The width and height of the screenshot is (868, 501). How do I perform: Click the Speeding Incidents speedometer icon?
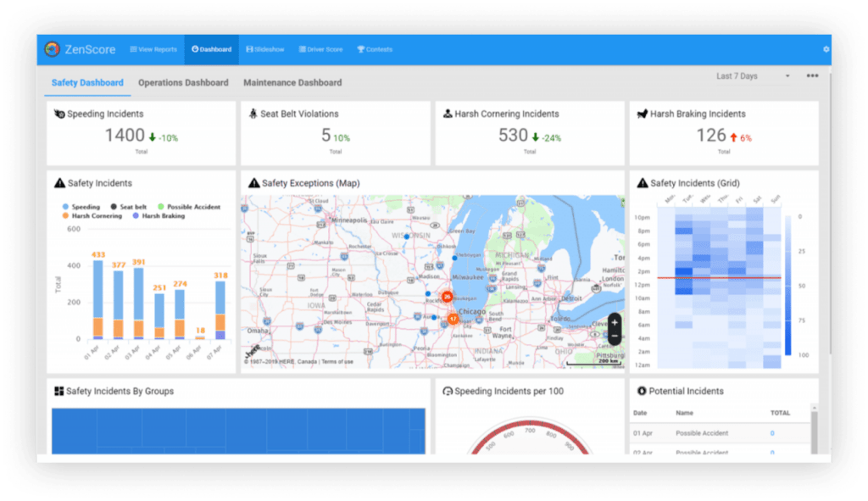coord(59,114)
